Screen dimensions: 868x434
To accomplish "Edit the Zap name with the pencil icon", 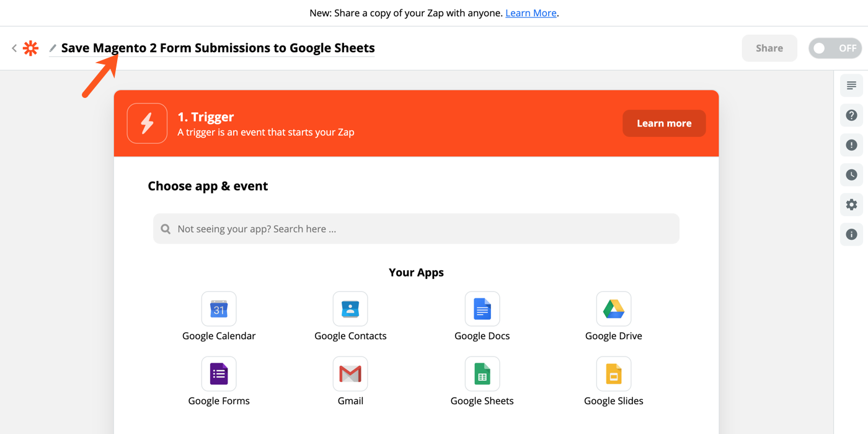I will coord(53,48).
